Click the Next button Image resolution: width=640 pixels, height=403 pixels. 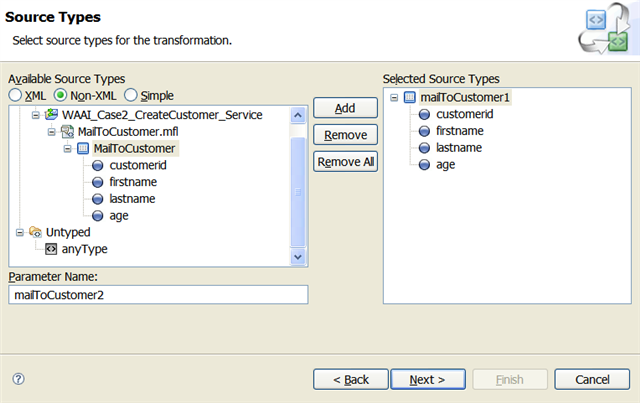(427, 379)
